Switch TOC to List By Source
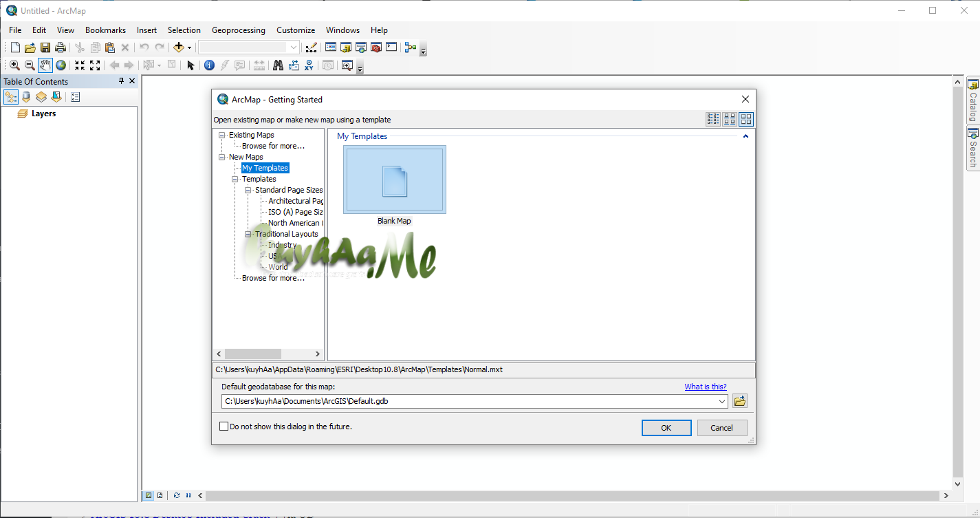Viewport: 980px width, 518px height. [26, 97]
